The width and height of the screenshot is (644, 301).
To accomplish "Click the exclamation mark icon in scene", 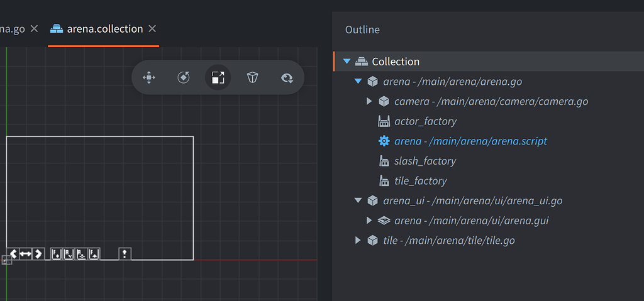I will [x=125, y=254].
